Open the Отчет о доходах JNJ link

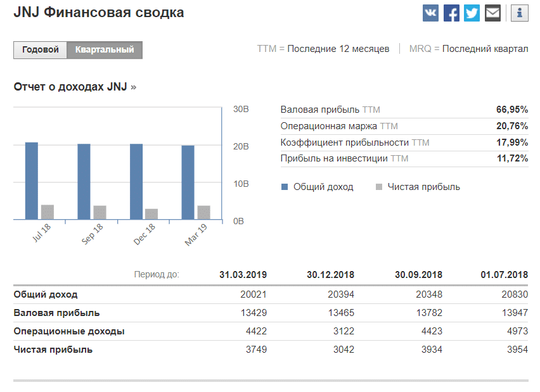tap(75, 87)
